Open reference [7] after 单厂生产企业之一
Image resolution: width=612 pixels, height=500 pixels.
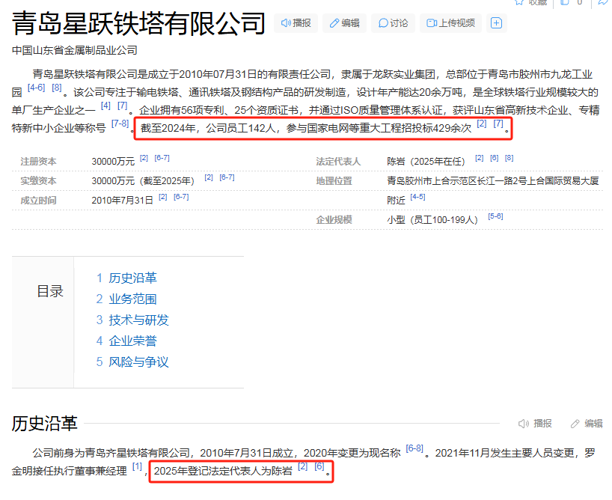click(123, 105)
